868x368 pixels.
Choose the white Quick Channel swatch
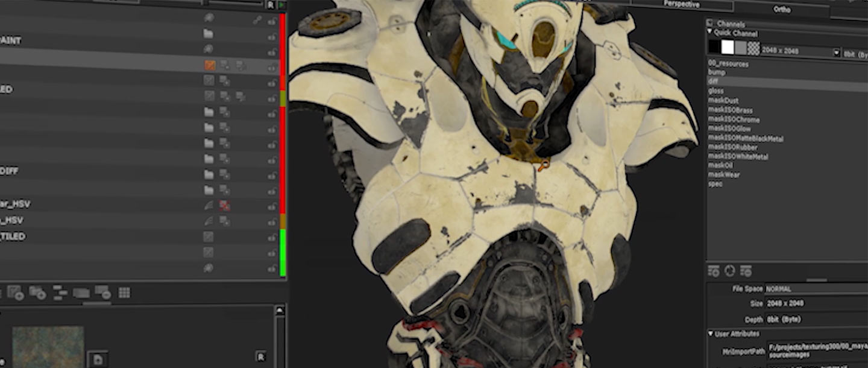[728, 48]
